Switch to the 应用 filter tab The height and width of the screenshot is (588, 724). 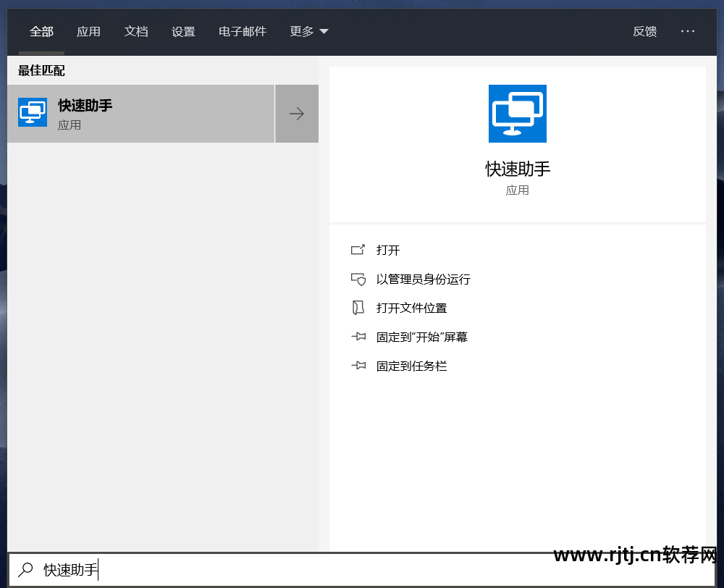click(x=88, y=31)
